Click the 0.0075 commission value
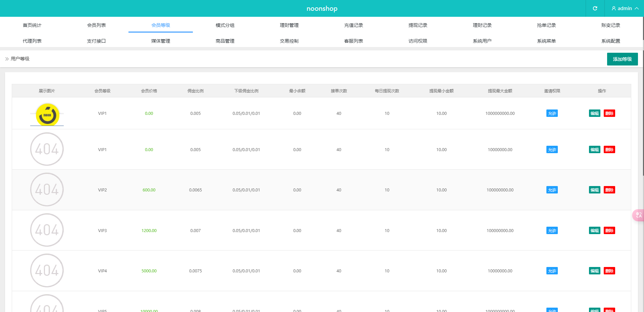 [196, 271]
